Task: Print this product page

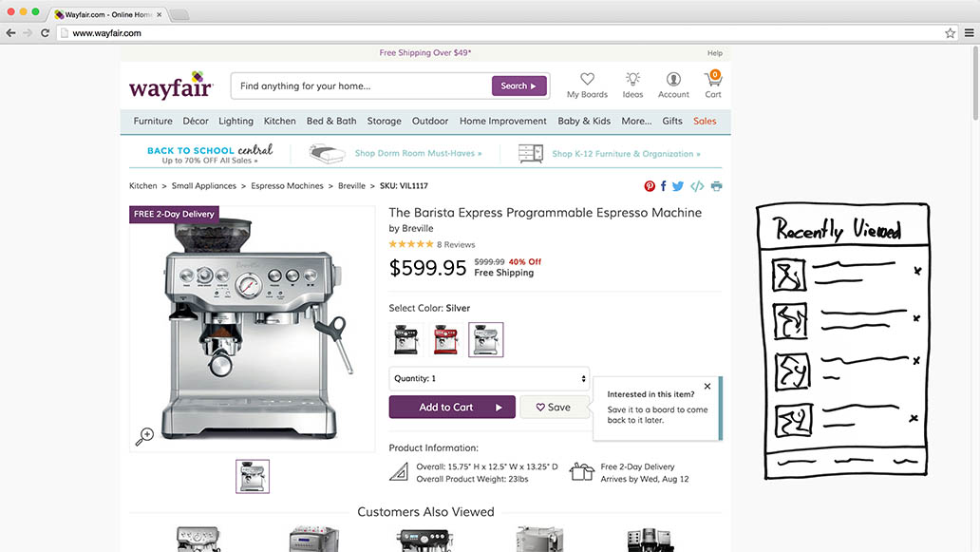Action: coord(716,186)
